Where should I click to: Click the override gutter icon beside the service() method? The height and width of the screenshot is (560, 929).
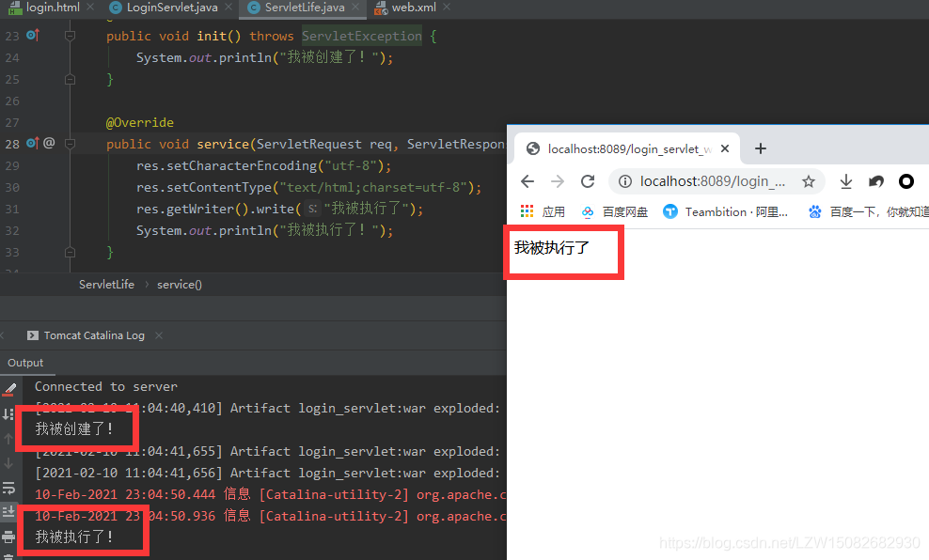33,143
